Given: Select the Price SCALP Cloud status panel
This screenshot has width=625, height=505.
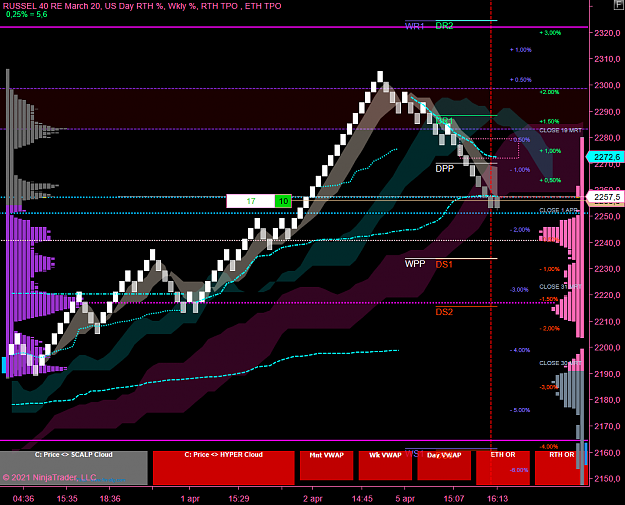Looking at the screenshot, I should click(x=74, y=468).
